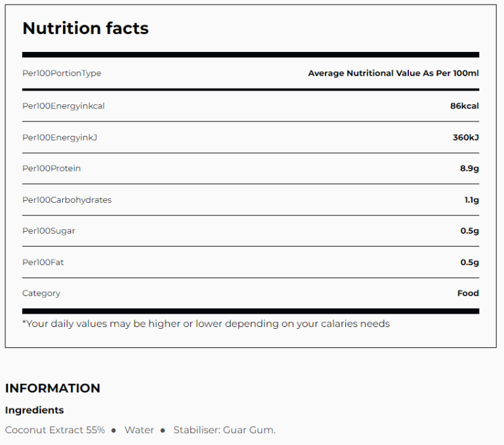
Task: Select the Per100Carbohydrates row label
Action: 67,200
